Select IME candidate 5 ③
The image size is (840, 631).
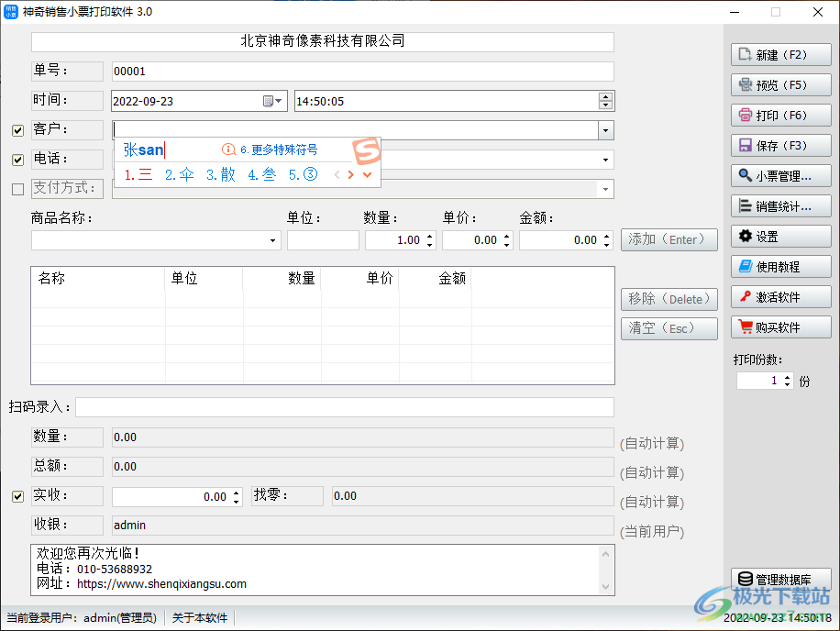click(304, 174)
